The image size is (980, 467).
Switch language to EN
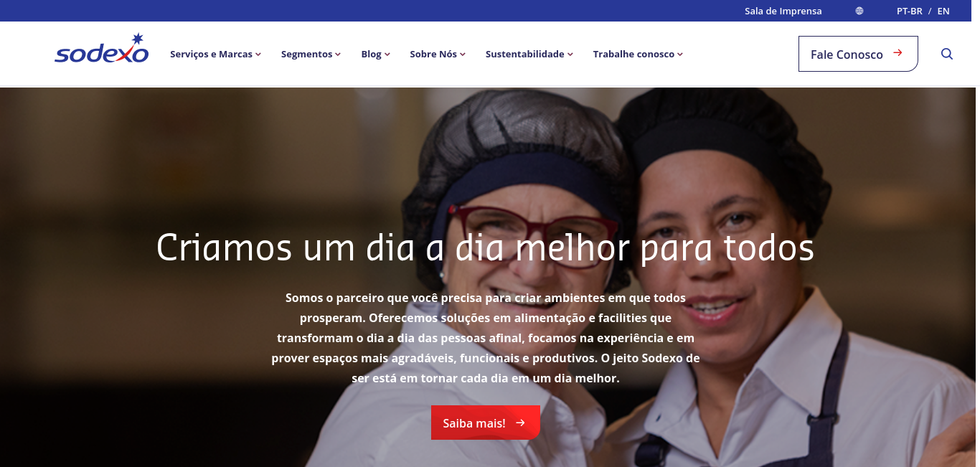click(943, 11)
